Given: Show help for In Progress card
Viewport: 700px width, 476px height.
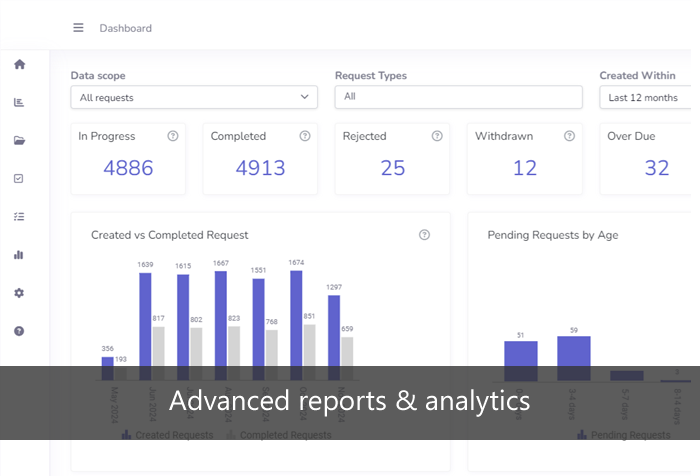Looking at the screenshot, I should [173, 136].
